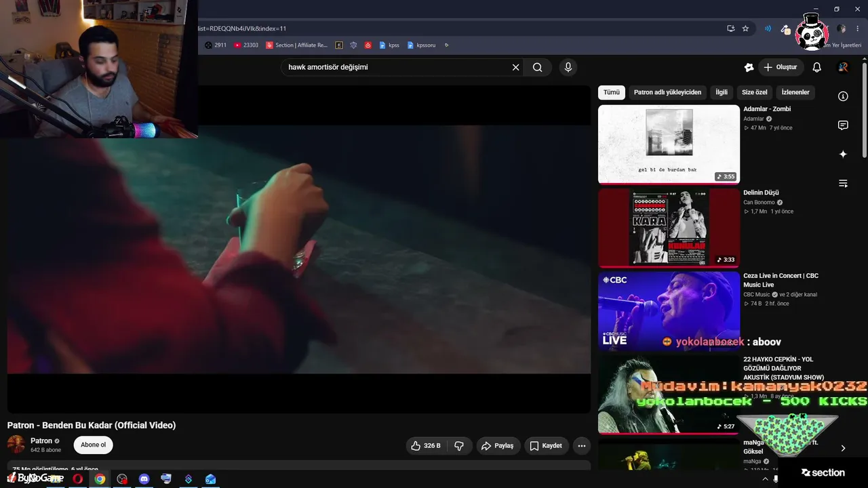Click the sparkle AI icon in sidebar
This screenshot has width=868, height=488.
point(843,154)
